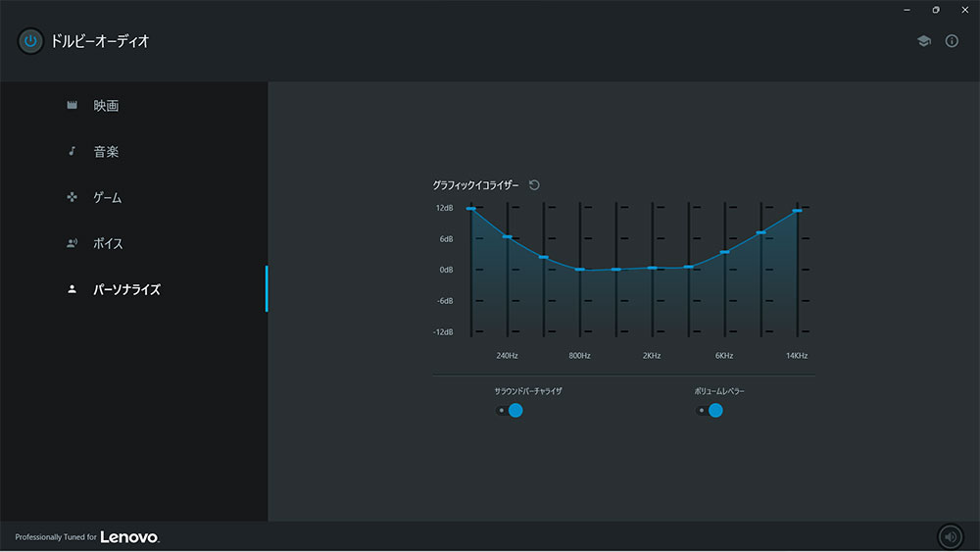980x552 pixels.
Task: Click the movie clapperboard icon in sidebar
Action: 72,106
